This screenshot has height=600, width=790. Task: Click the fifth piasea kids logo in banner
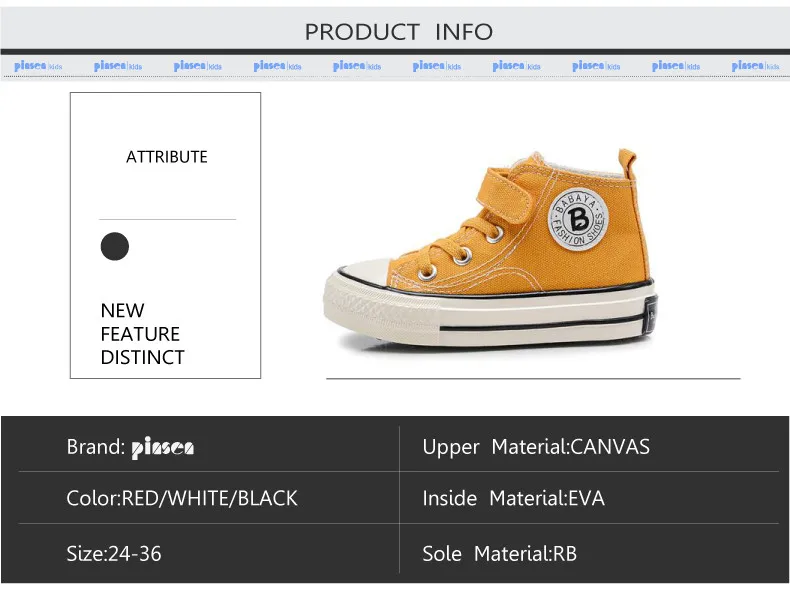click(x=357, y=66)
